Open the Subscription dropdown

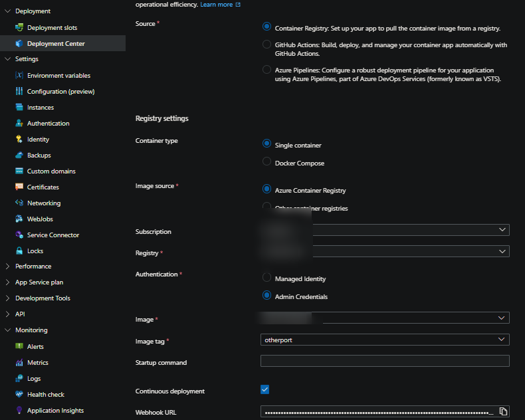coord(385,230)
